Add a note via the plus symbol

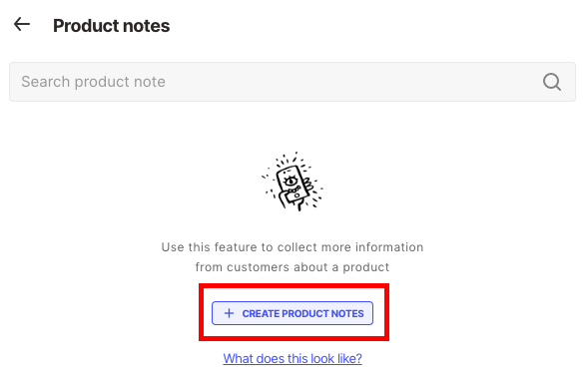[x=229, y=313]
